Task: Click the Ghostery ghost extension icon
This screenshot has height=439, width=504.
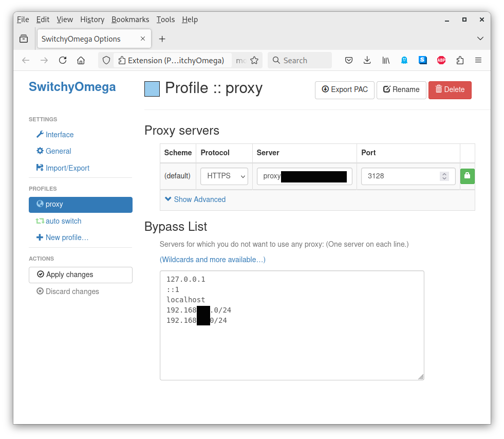Action: 404,60
